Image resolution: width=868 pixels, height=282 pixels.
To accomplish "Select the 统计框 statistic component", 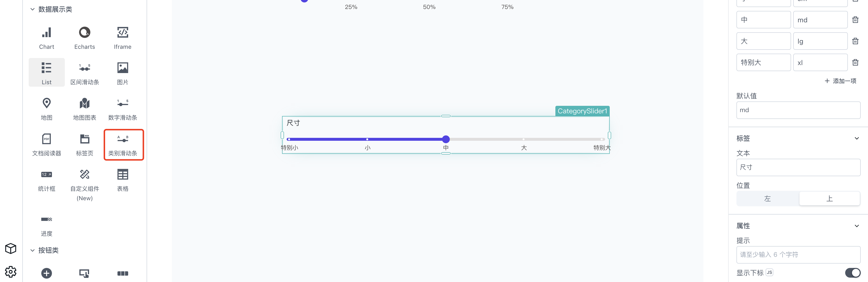I will pos(47,180).
